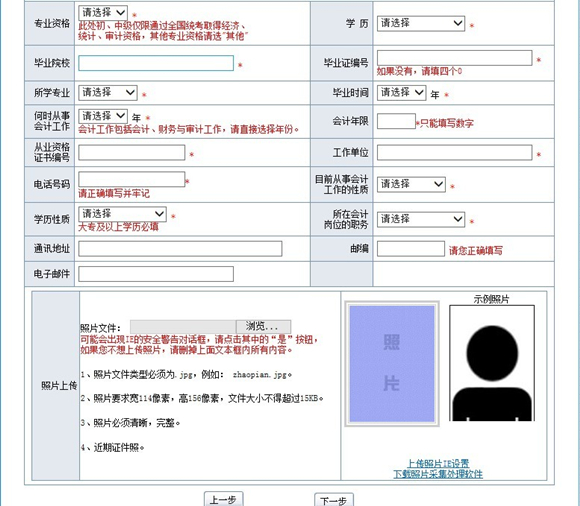Expand the 学历 selection dropdown

pos(421,23)
